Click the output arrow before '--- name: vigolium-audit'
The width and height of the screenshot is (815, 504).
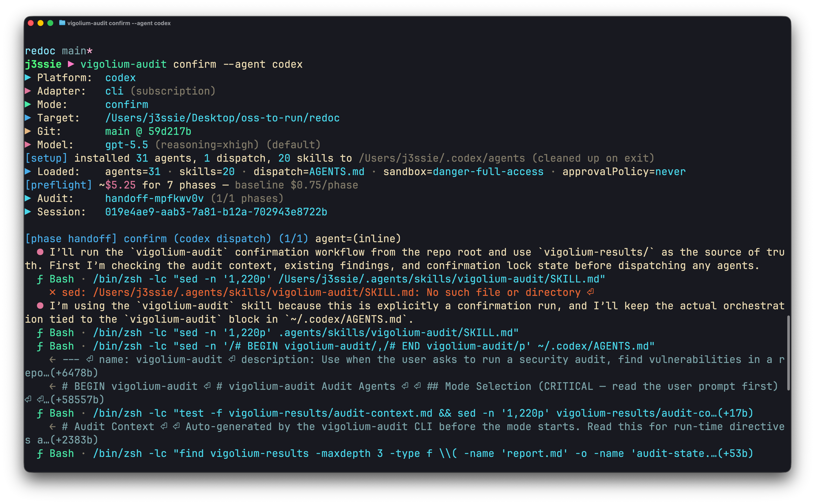coord(52,359)
